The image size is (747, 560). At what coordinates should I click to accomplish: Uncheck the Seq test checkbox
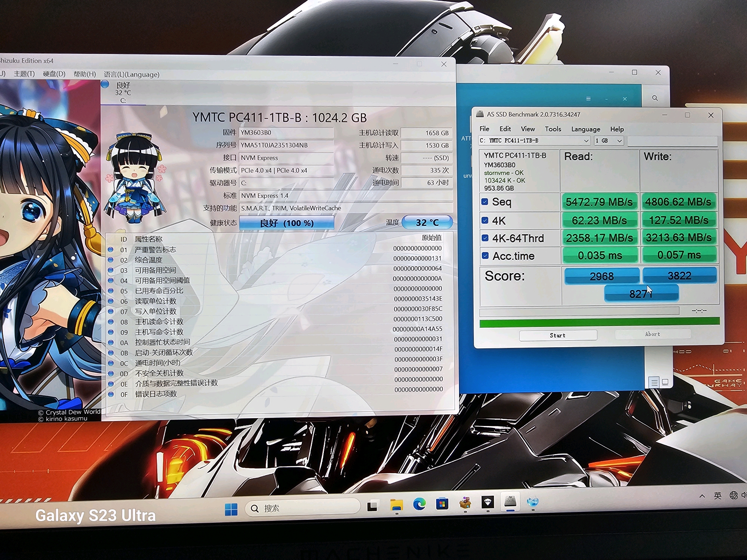click(485, 202)
